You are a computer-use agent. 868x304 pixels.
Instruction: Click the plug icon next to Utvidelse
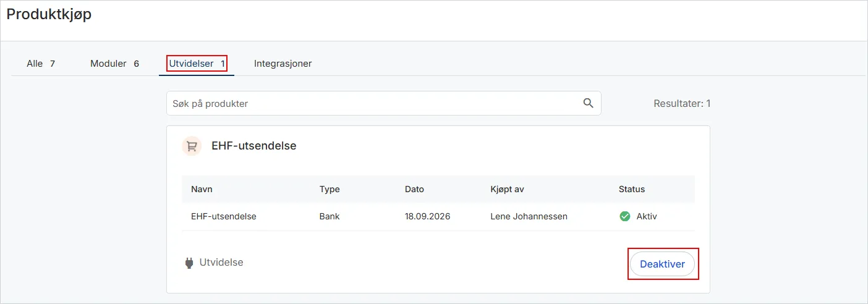(x=189, y=263)
